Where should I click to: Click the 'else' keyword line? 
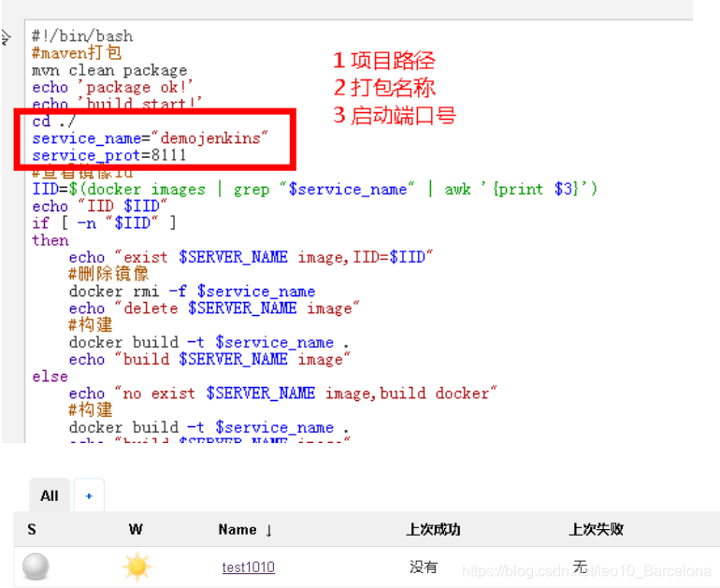coord(50,377)
